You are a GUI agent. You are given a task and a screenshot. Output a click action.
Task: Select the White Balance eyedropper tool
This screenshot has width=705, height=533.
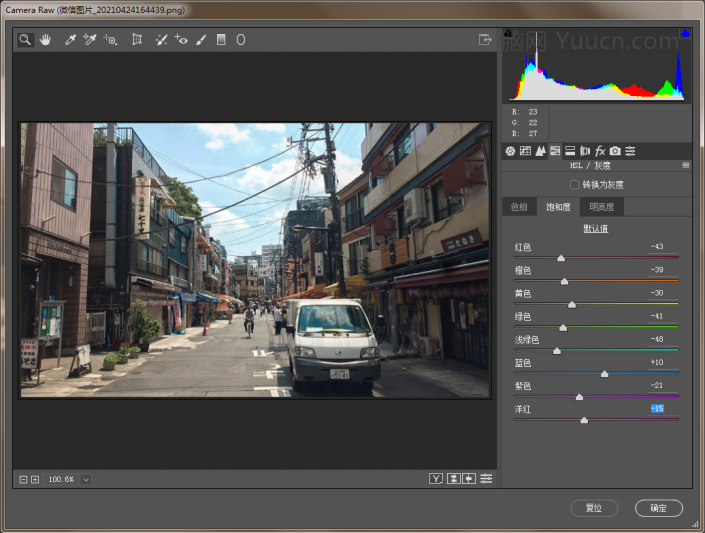pos(70,40)
